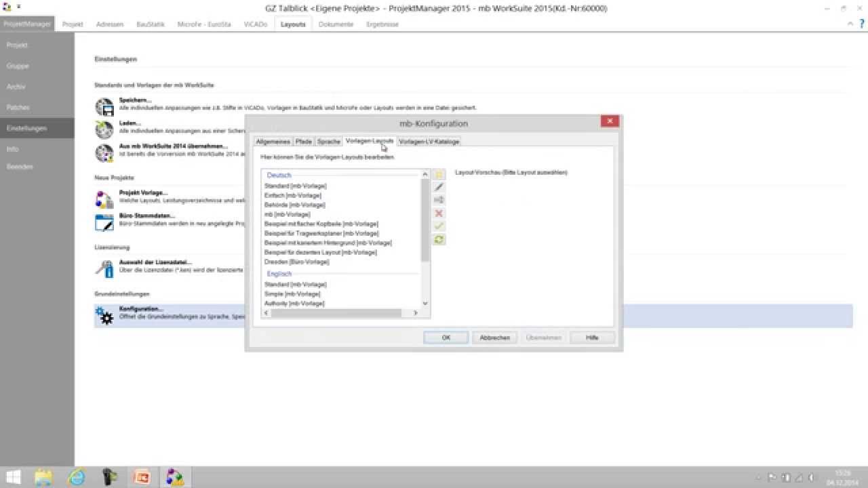The height and width of the screenshot is (488, 868).
Task: Click the Büro-Stammdaten icon
Action: pos(104,222)
